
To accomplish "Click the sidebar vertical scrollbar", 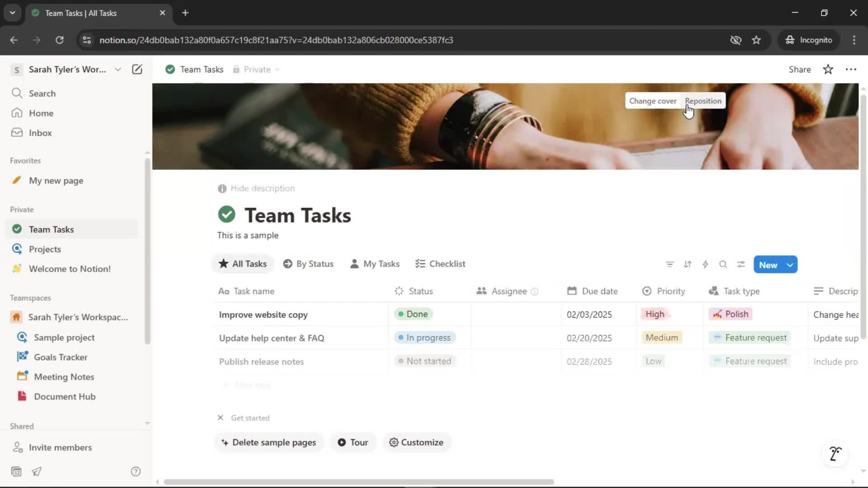I will coord(147,251).
